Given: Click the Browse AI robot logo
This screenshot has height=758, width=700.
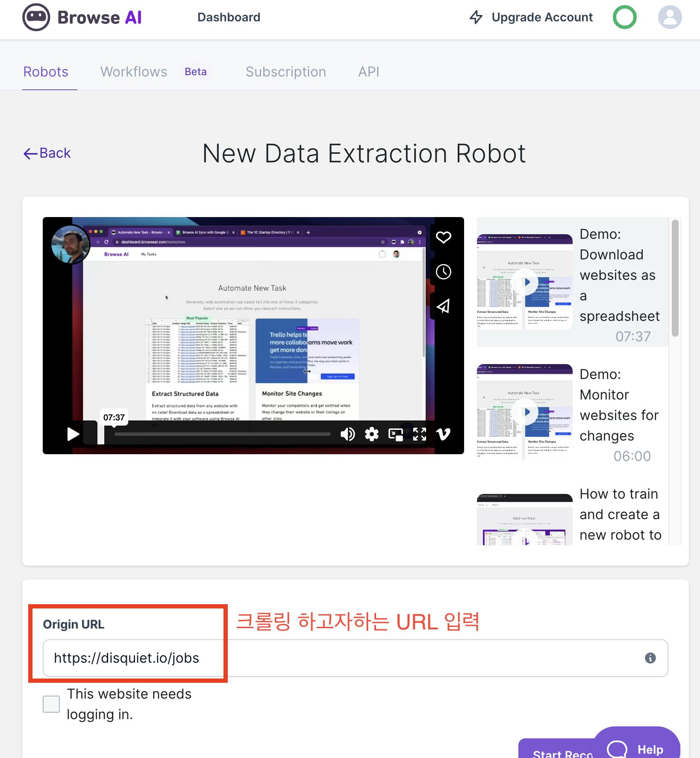Looking at the screenshot, I should click(x=36, y=17).
